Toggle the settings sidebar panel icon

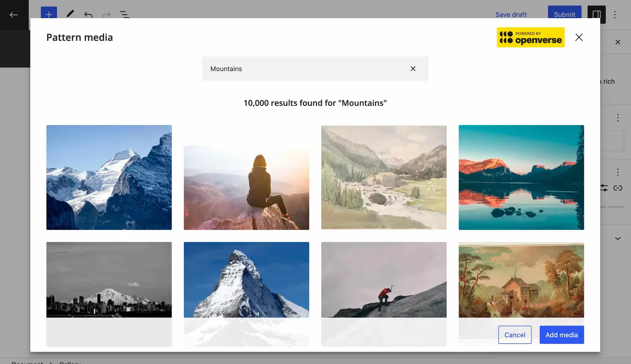tap(596, 14)
